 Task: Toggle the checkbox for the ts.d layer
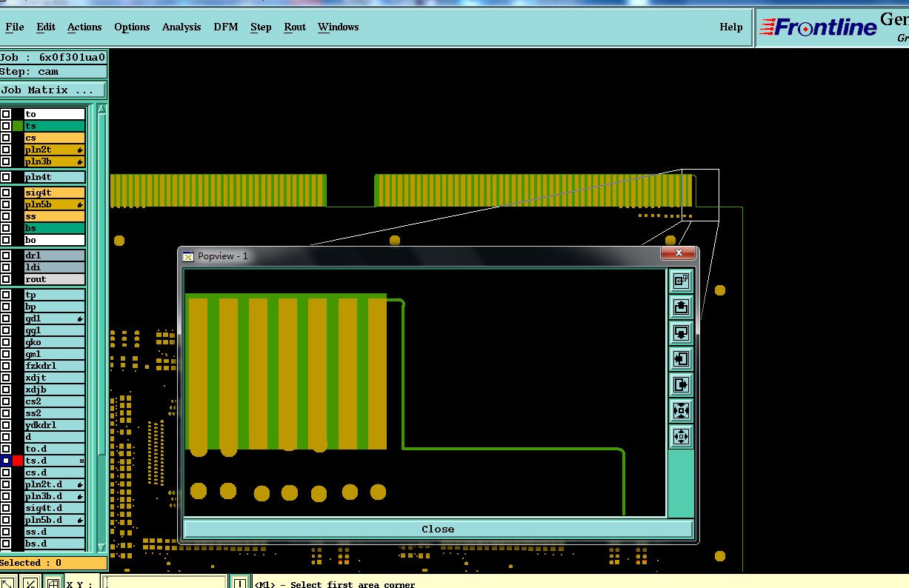click(x=6, y=461)
